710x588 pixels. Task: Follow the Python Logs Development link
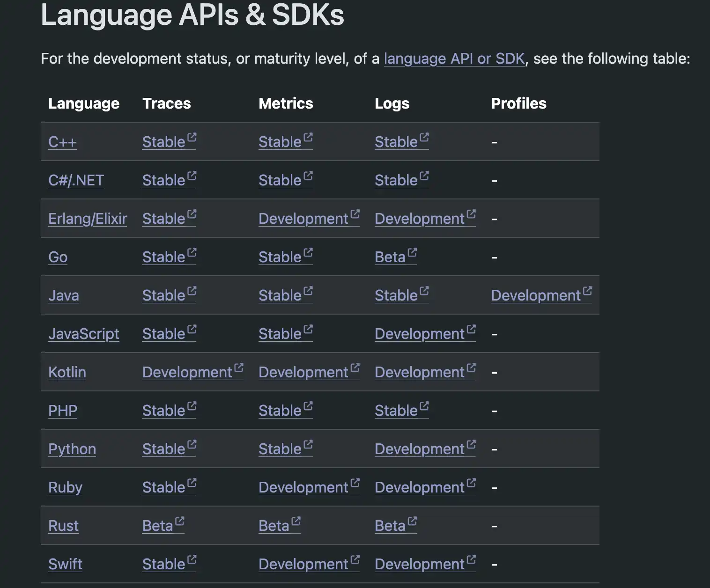[425, 449]
